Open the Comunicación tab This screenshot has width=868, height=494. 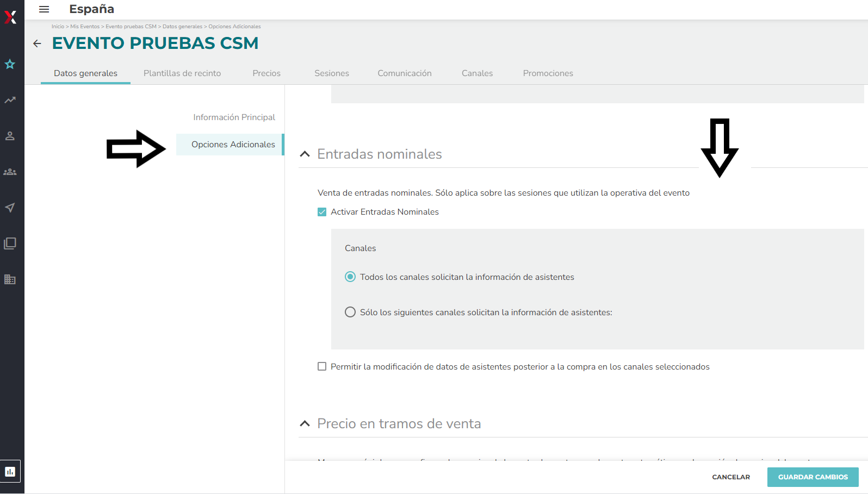tap(405, 73)
